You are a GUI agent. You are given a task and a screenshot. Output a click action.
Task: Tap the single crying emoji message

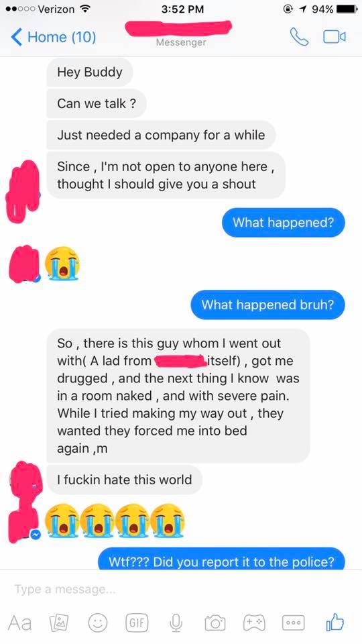tap(62, 263)
